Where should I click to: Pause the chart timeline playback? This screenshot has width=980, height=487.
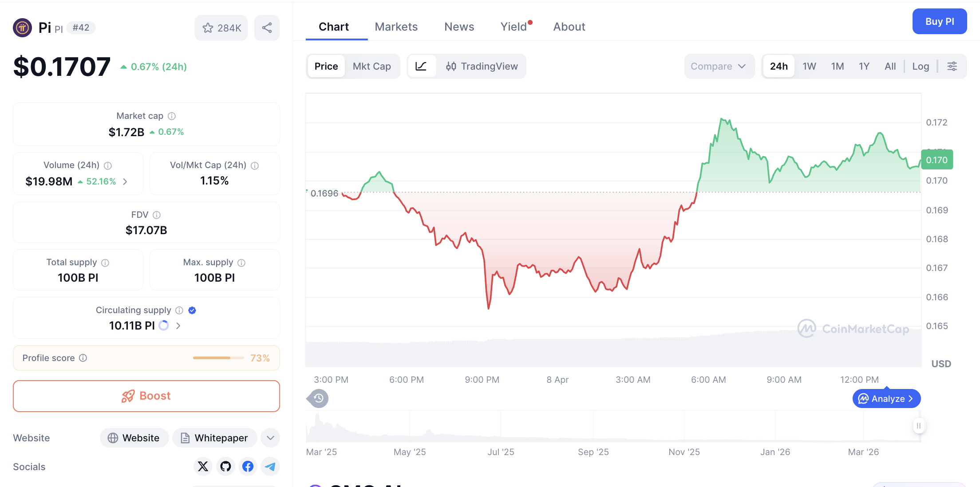coord(919,426)
